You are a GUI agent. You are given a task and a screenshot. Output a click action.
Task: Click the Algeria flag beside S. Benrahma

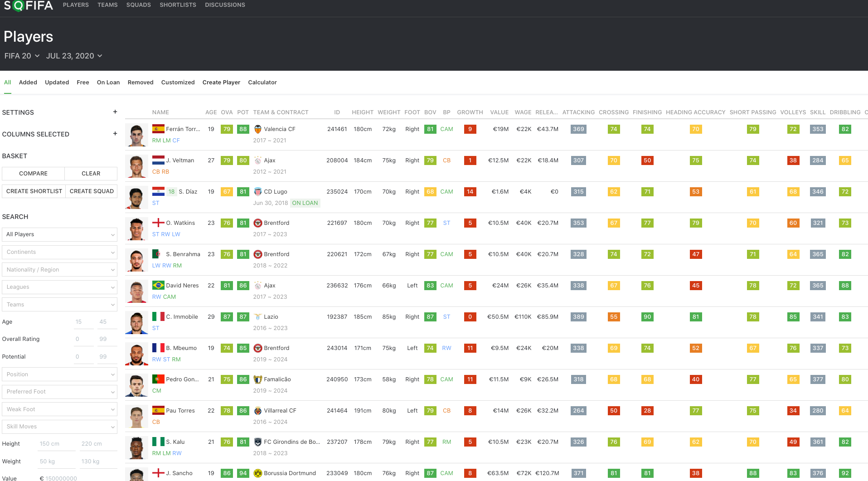tap(158, 254)
